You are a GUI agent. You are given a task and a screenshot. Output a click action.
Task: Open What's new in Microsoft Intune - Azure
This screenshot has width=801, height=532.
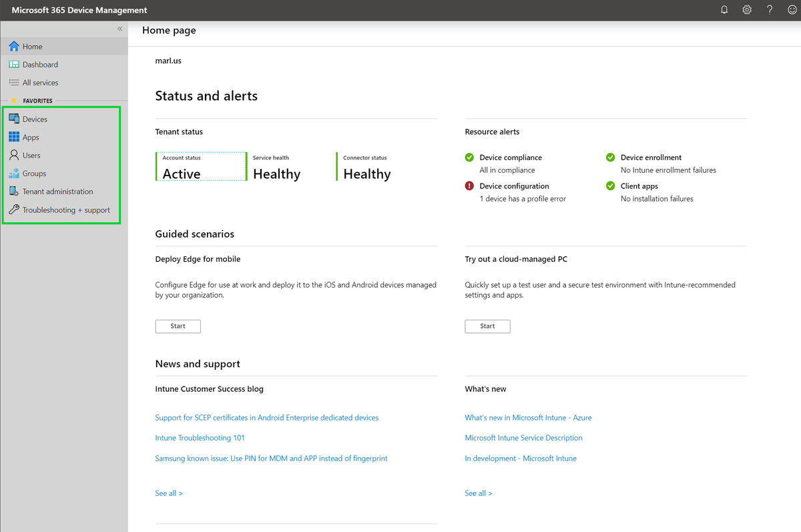tap(528, 417)
